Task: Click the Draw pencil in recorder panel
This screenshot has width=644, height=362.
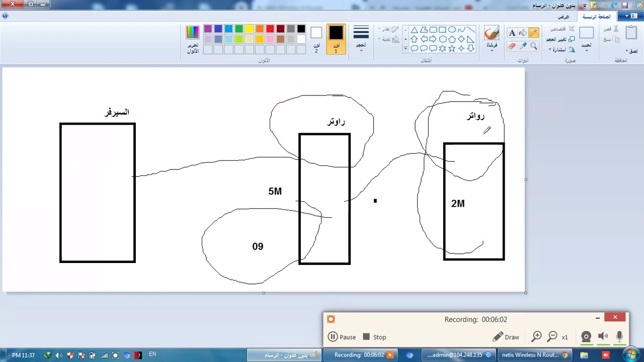Action: [506, 337]
